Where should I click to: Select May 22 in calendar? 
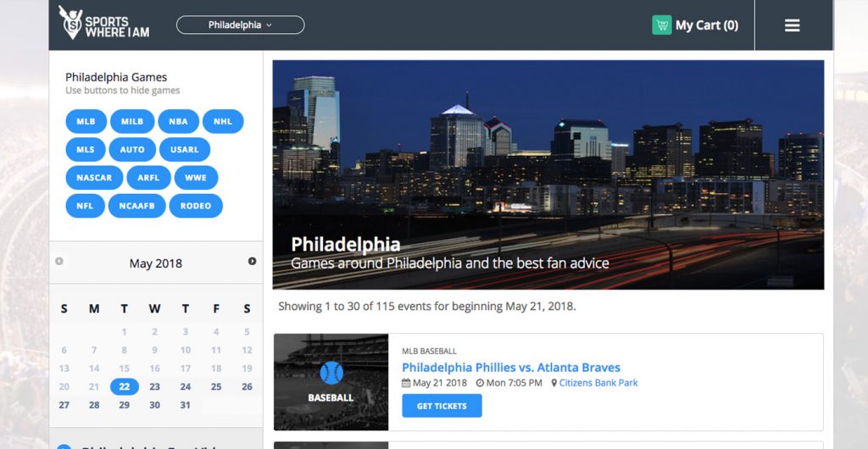point(125,386)
